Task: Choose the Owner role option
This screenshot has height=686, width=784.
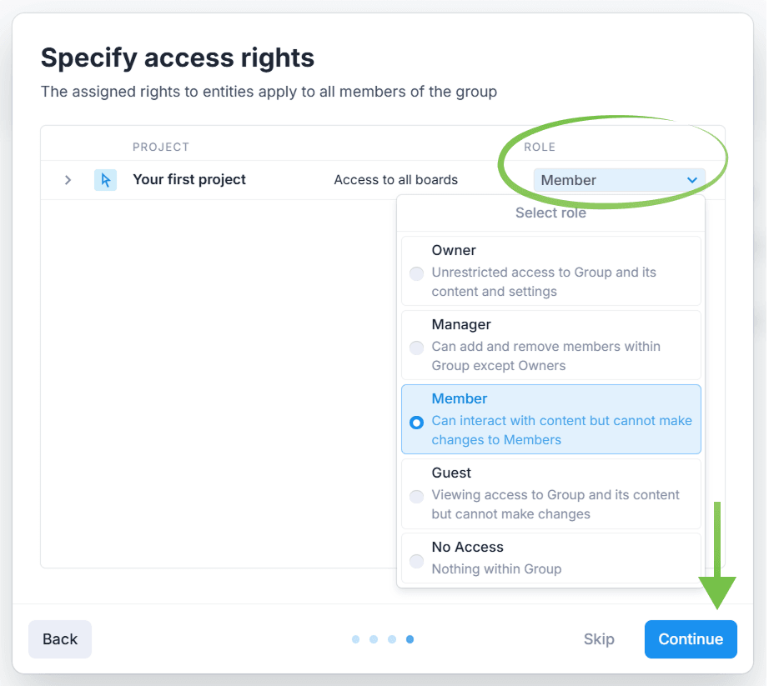Action: [550, 271]
